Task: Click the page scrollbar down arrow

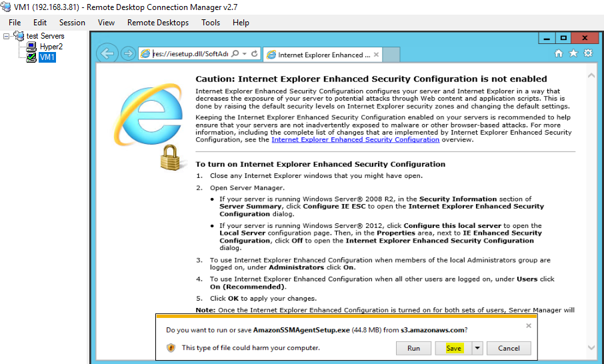Action: point(591,348)
